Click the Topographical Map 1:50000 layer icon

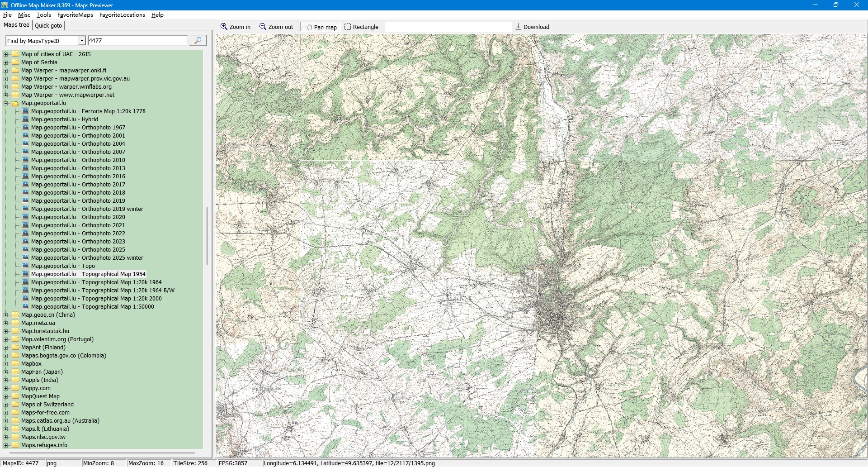(x=25, y=307)
